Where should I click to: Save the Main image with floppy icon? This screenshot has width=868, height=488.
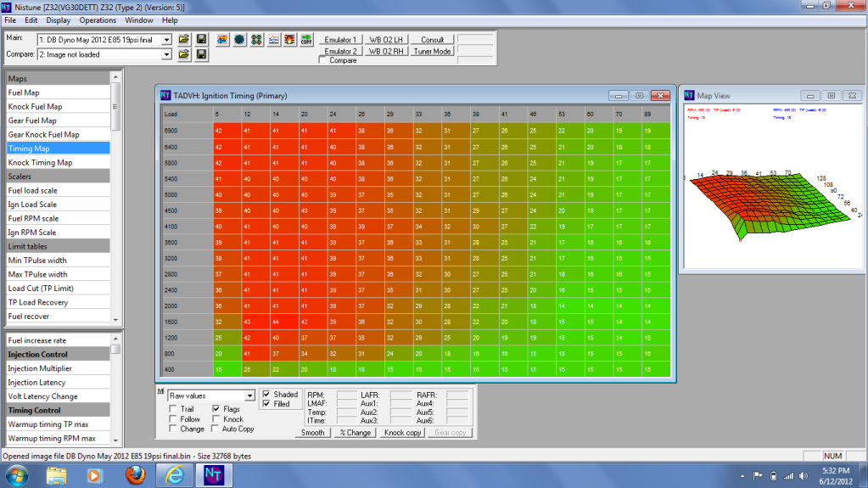[201, 40]
